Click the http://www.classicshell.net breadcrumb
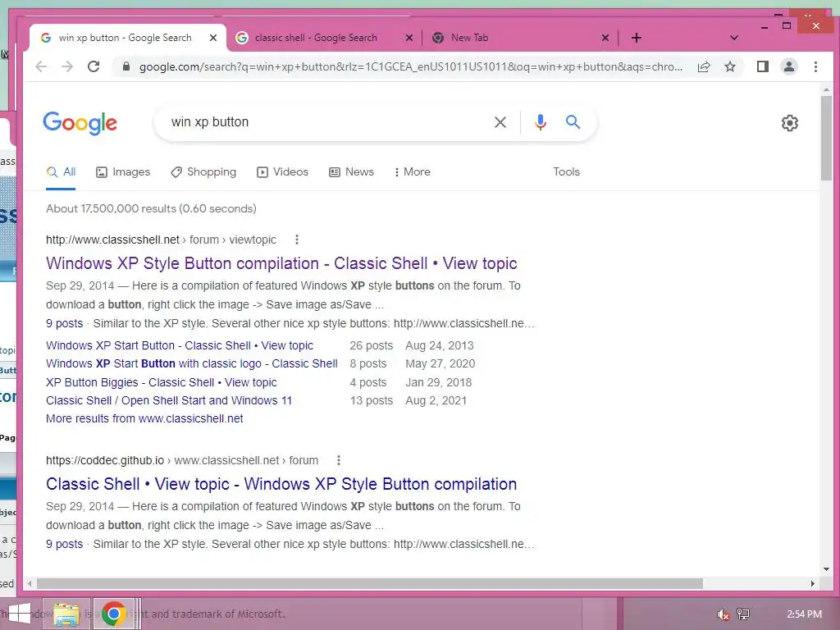This screenshot has height=630, width=840. point(112,240)
